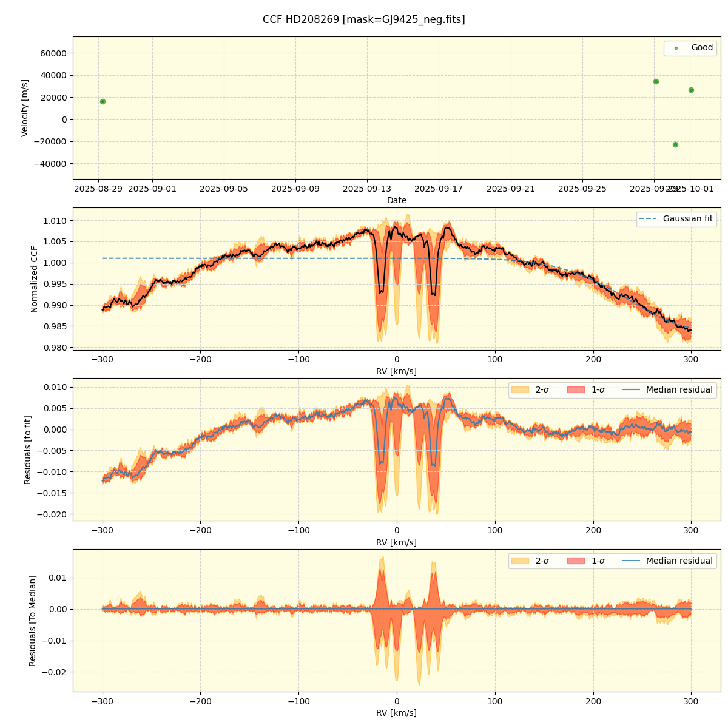
Task: Click the lowest velocity data point near -20000
Action: point(675,144)
